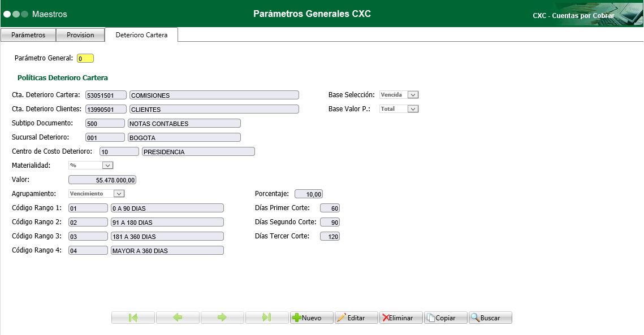Click the Cta. Deterioro Cartera code field
This screenshot has height=335, width=644.
coord(106,95)
